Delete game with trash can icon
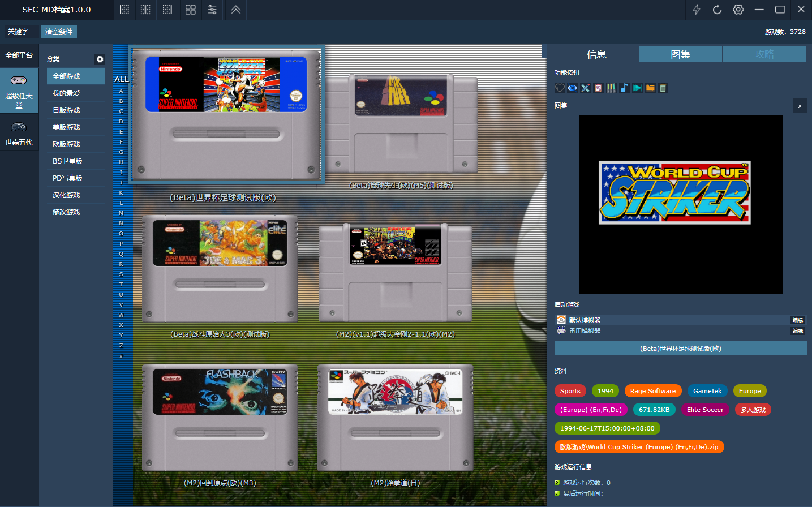Viewport: 812px width, 507px height. (x=663, y=88)
